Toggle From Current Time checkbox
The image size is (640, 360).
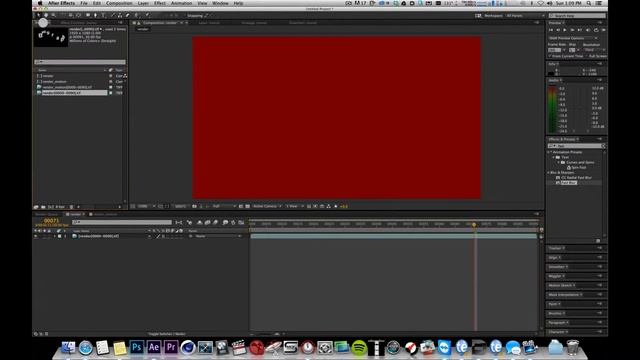[x=550, y=56]
